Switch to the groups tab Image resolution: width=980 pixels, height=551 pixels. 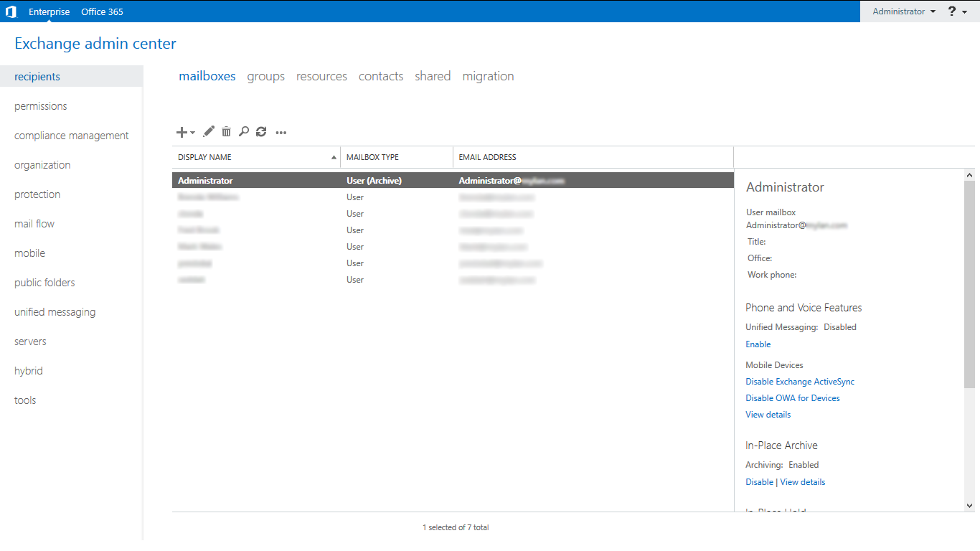point(265,76)
